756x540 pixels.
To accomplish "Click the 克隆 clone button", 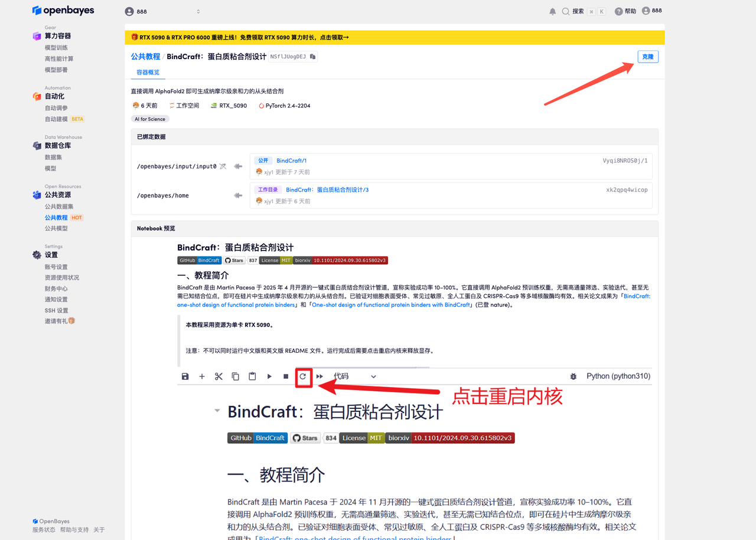I will tap(647, 57).
